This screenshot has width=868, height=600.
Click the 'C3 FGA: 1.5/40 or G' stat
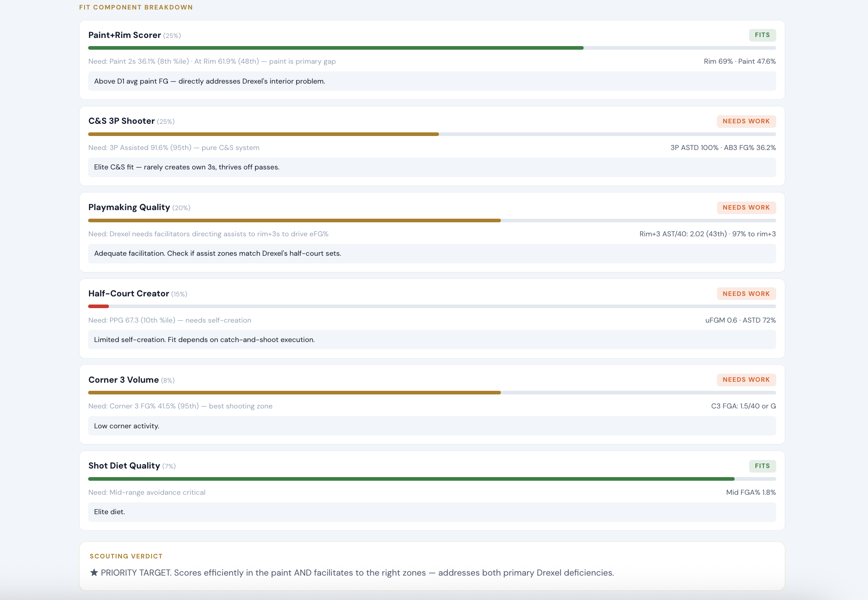click(743, 406)
